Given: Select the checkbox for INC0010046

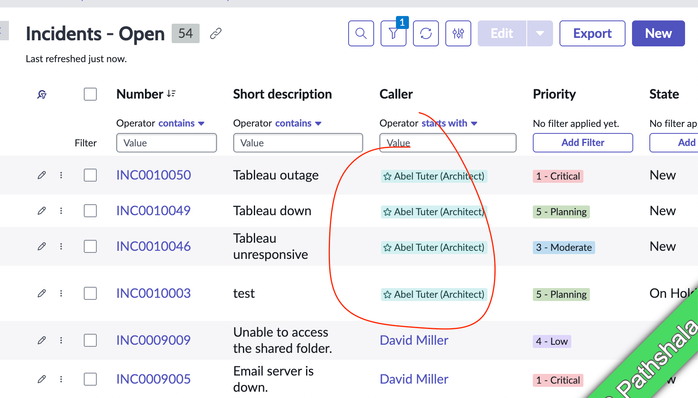Looking at the screenshot, I should (x=90, y=246).
